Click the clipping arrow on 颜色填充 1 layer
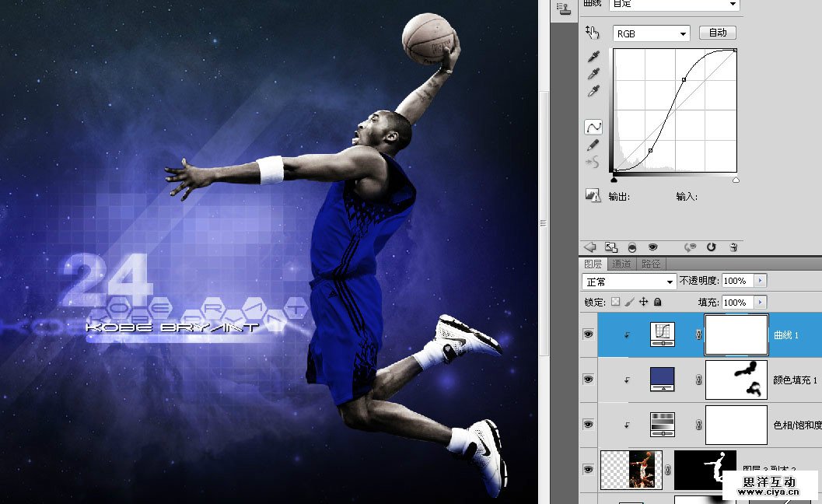This screenshot has height=504, width=822. [x=627, y=380]
